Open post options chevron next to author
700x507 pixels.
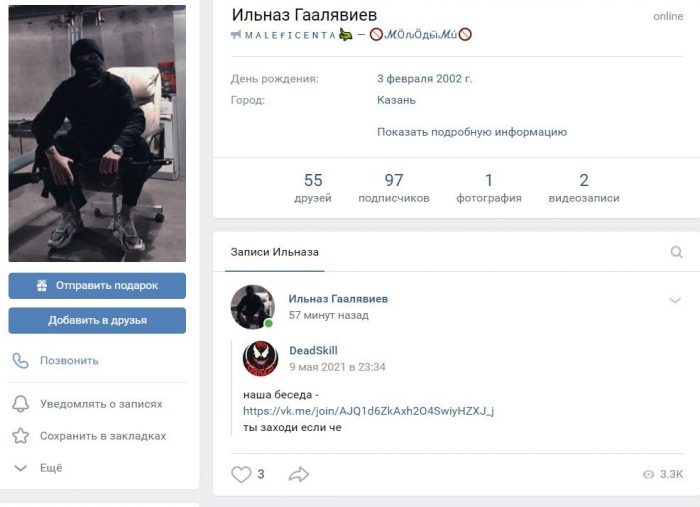point(675,300)
